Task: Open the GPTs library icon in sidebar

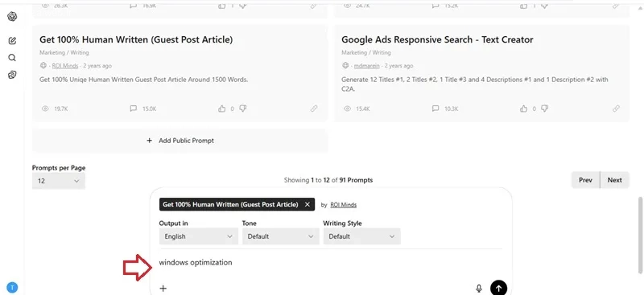Action: pyautogui.click(x=12, y=75)
